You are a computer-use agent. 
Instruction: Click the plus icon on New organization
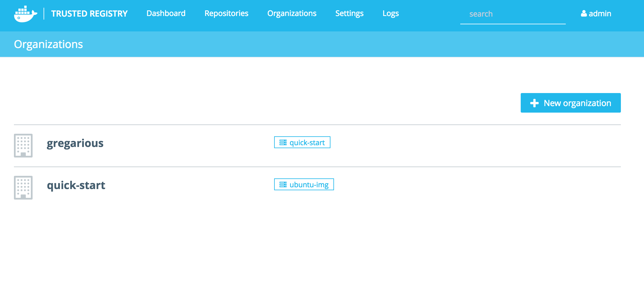(534, 103)
